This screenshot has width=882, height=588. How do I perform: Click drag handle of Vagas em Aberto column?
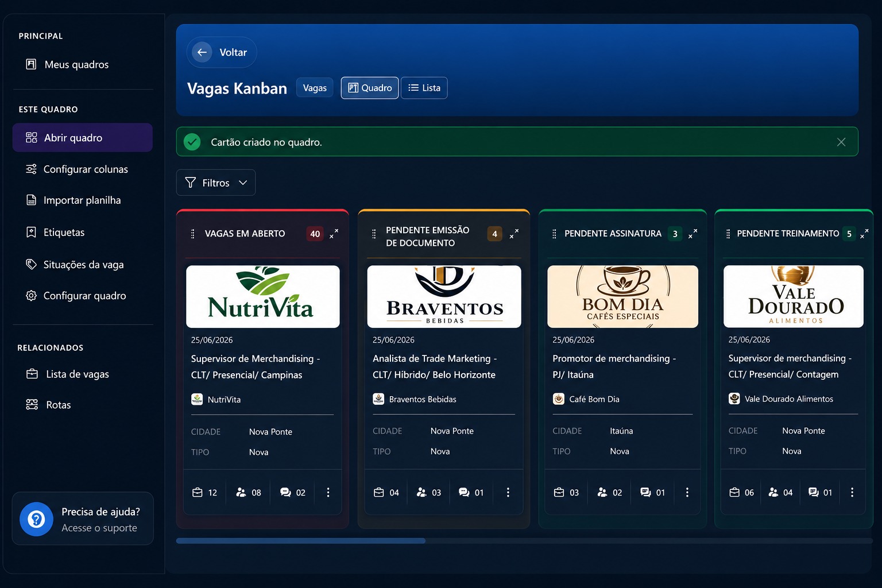click(x=193, y=234)
